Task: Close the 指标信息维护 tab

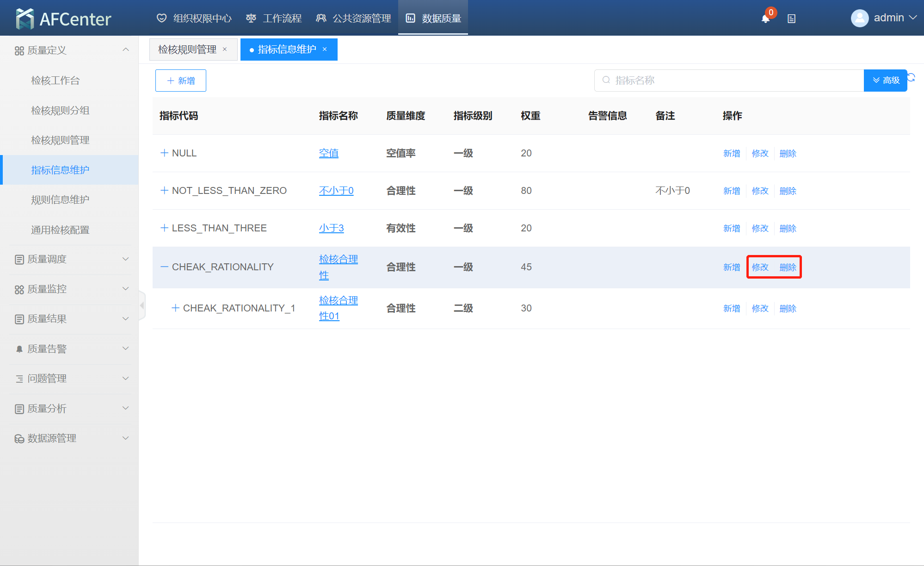Action: [x=325, y=50]
